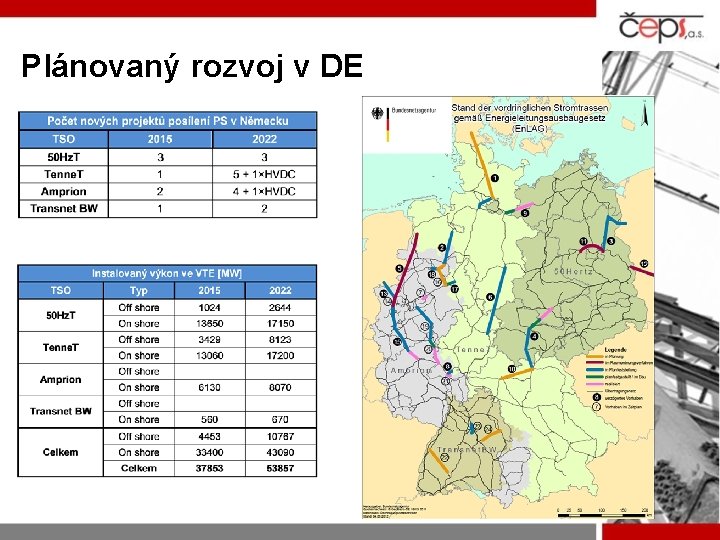Click the '8070' cell
The height and width of the screenshot is (540, 720).
(280, 388)
